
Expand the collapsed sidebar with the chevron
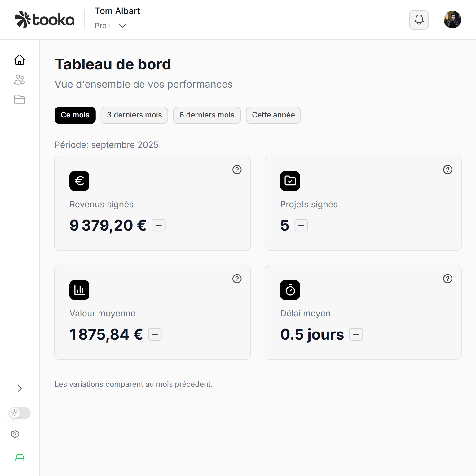(20, 388)
